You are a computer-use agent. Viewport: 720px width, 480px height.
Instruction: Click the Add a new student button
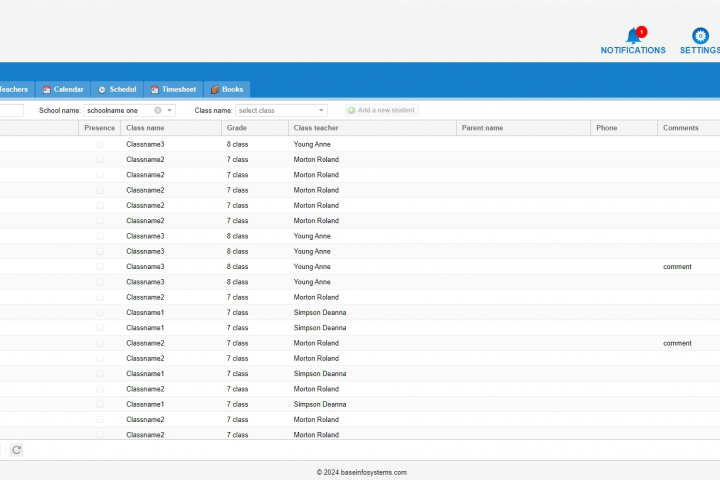pyautogui.click(x=382, y=110)
